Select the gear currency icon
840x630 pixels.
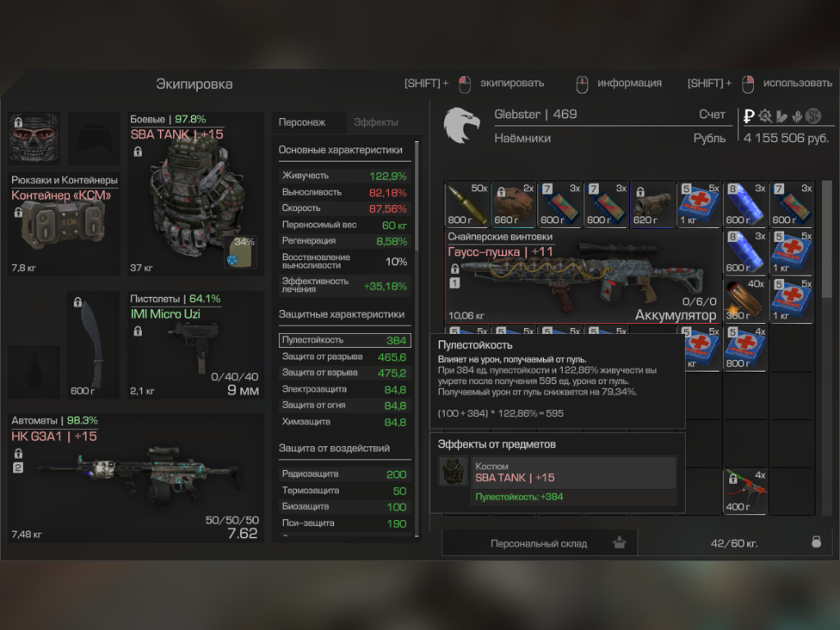pyautogui.click(x=765, y=115)
